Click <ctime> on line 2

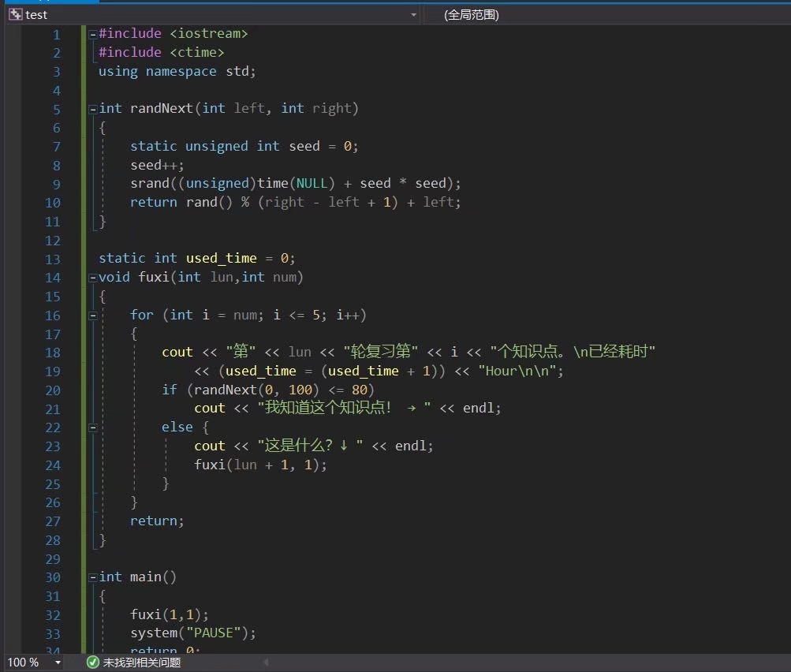(196, 53)
